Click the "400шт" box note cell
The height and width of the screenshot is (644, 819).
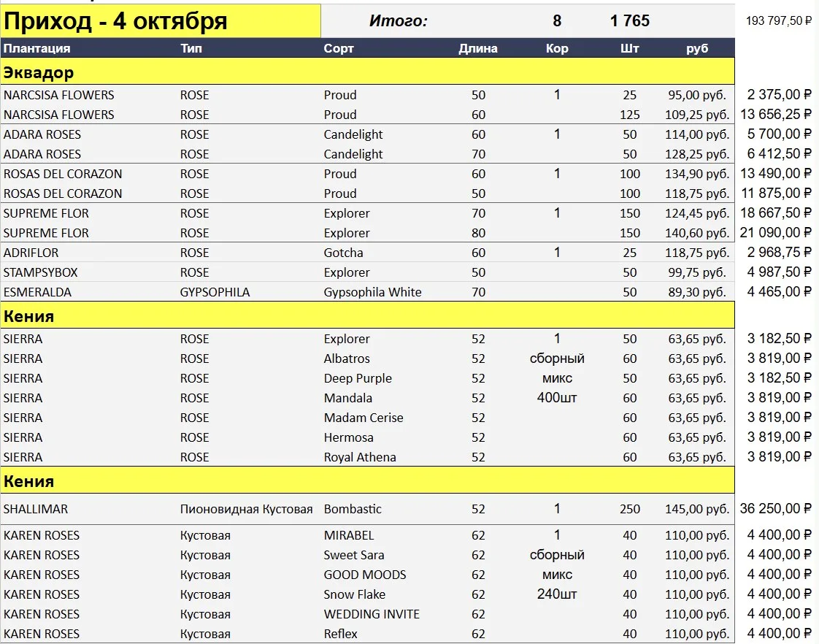pos(557,398)
